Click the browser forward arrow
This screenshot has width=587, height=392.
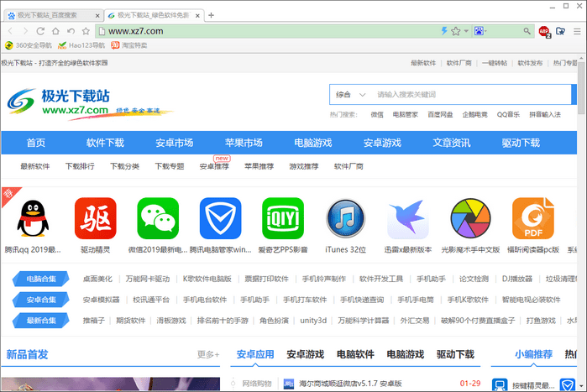(x=25, y=31)
